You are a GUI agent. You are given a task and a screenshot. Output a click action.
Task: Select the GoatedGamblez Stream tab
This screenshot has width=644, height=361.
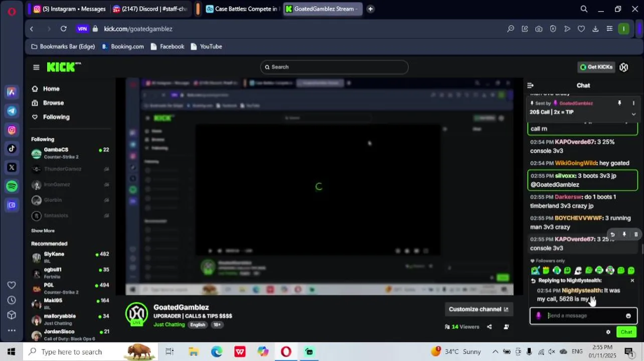(x=323, y=9)
